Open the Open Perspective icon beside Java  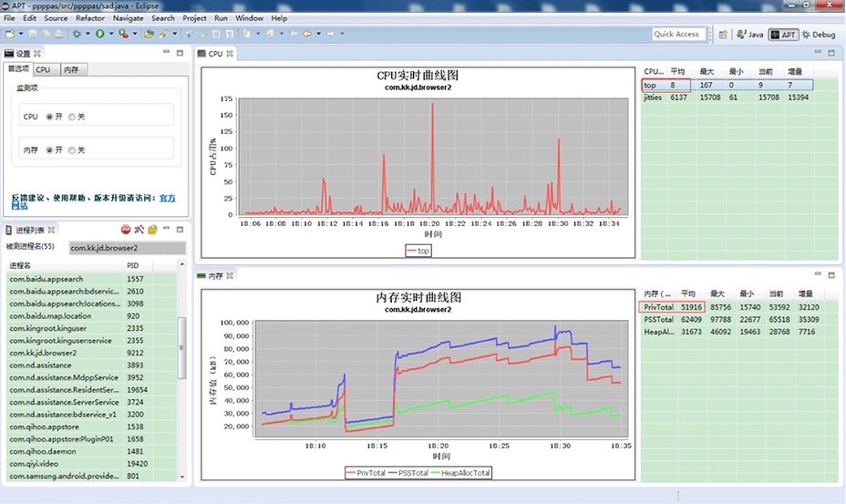[723, 34]
